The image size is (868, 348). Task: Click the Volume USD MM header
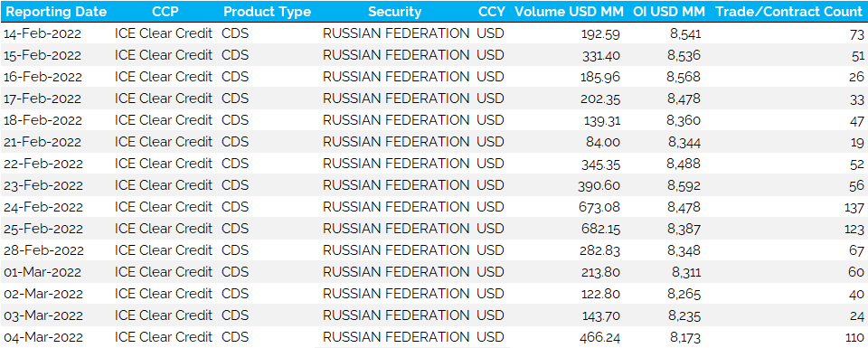569,12
